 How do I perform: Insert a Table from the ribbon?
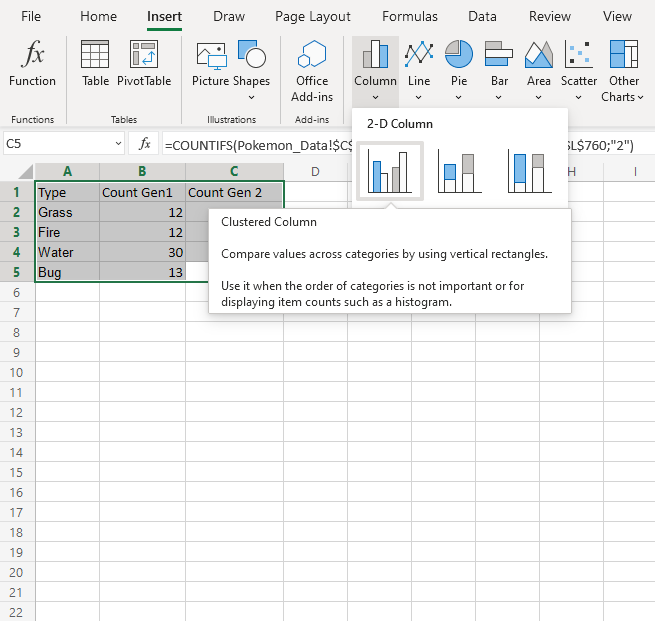[x=95, y=64]
